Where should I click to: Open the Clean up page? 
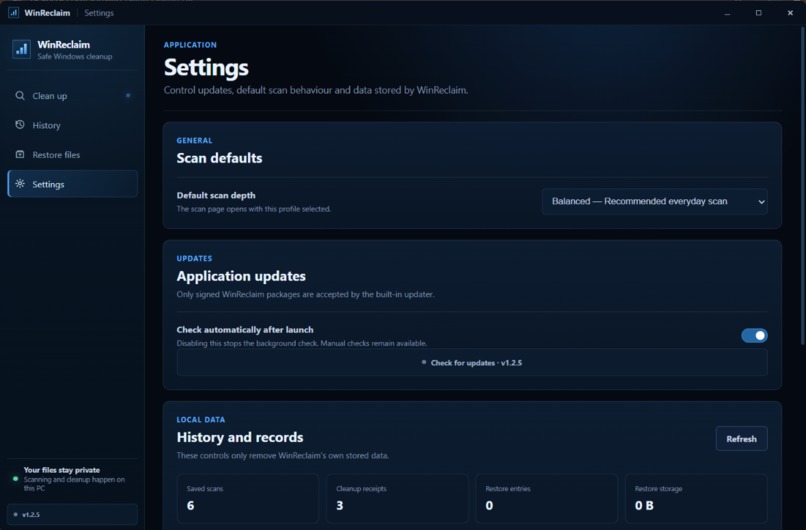(72, 96)
